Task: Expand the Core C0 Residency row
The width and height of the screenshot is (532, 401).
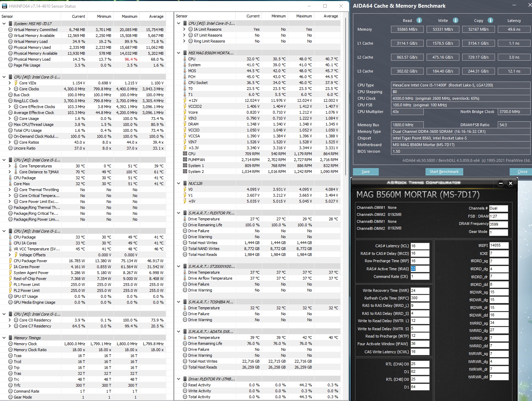Action: 9,320
